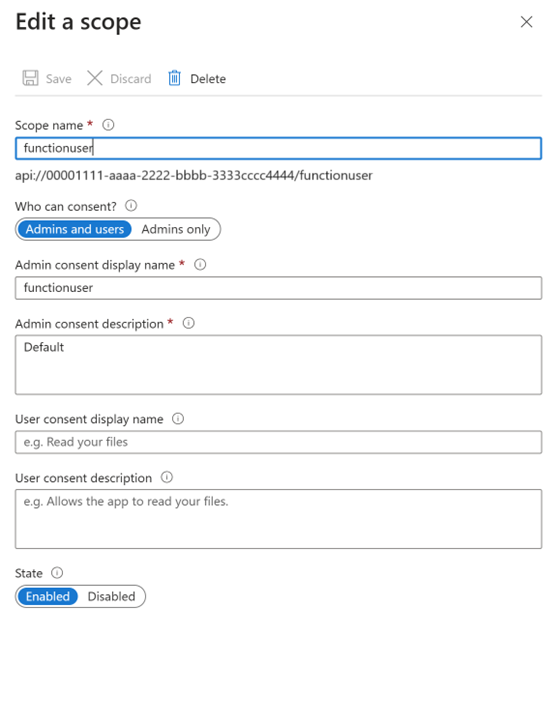This screenshot has width=560, height=722.
Task: Click Admin consent description info icon
Action: pos(189,323)
